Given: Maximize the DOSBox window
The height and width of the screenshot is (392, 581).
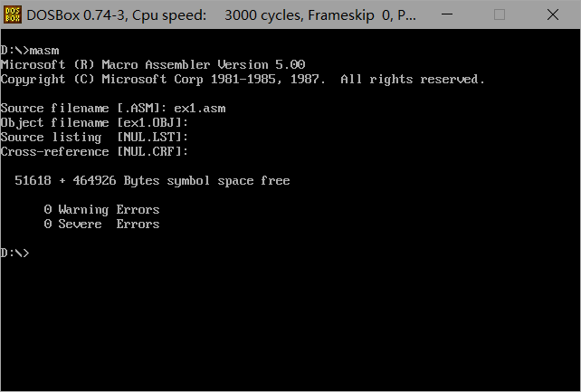Looking at the screenshot, I should [x=500, y=14].
